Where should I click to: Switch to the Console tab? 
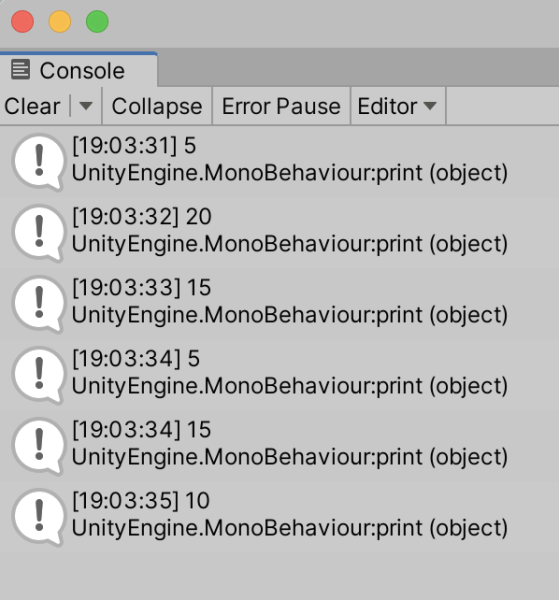(78, 70)
